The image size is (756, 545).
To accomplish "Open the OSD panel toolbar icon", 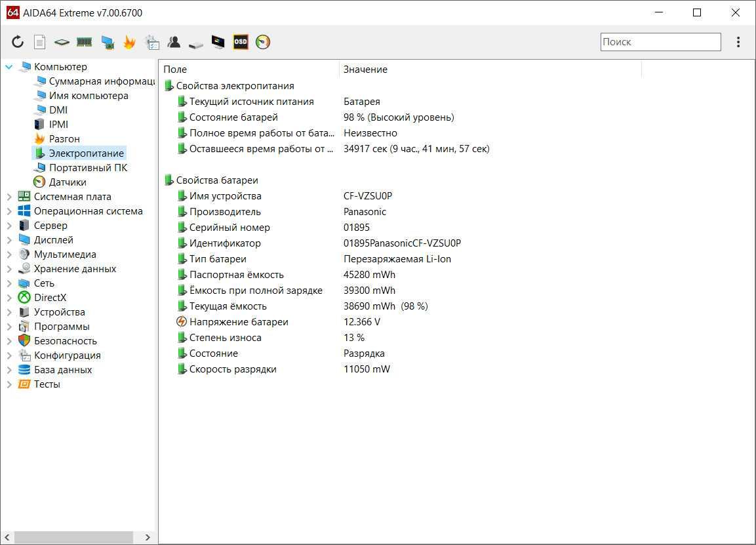I will click(x=241, y=42).
